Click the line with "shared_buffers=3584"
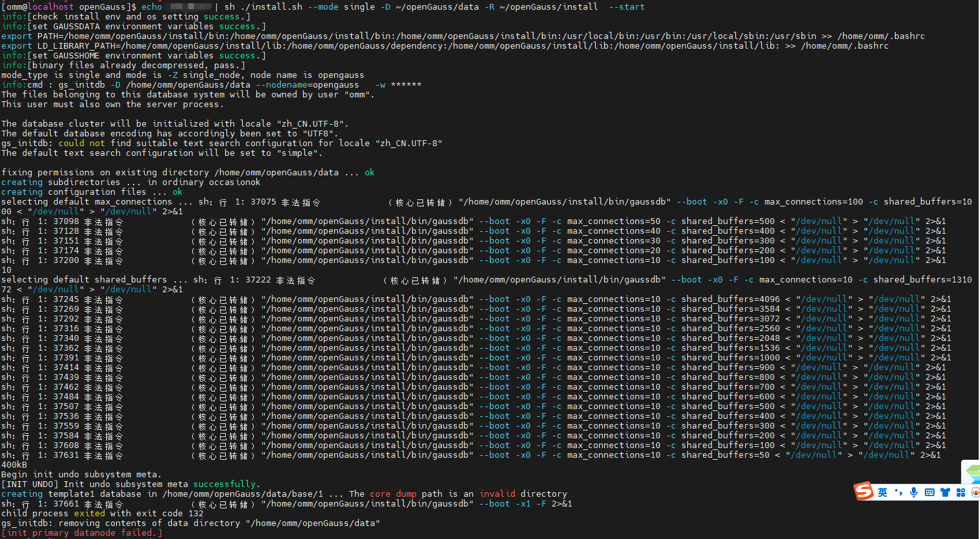 476,308
